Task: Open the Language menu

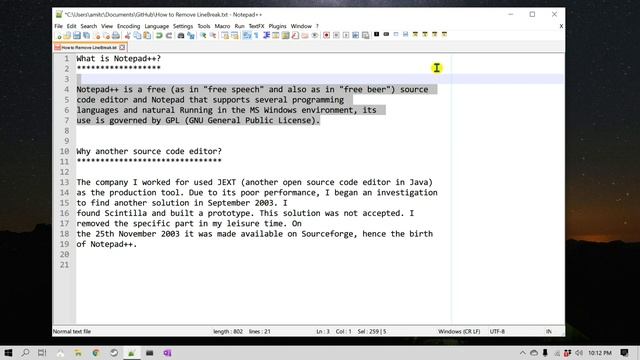Action: coord(156,26)
